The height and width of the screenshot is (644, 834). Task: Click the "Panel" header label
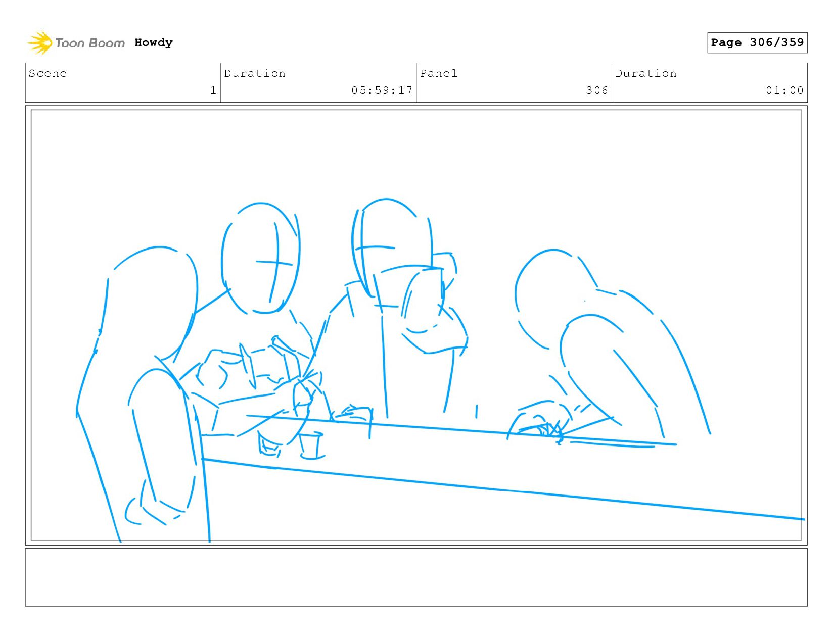pos(439,73)
